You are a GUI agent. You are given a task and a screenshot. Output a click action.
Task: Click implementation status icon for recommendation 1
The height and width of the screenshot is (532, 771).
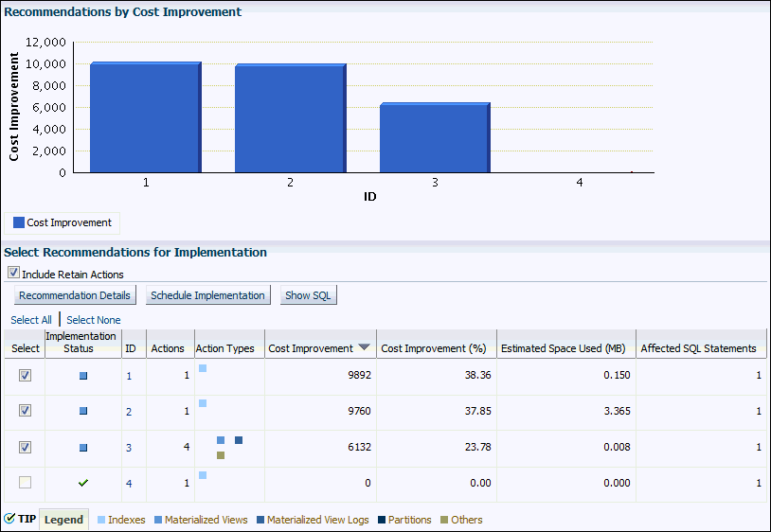click(83, 376)
